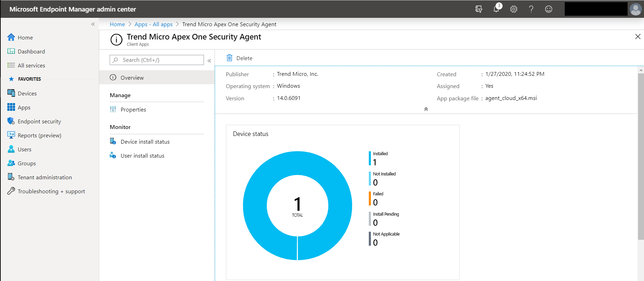This screenshot has height=281, width=644.
Task: Click the agent_cloud_x64.msi file name
Action: coord(511,98)
